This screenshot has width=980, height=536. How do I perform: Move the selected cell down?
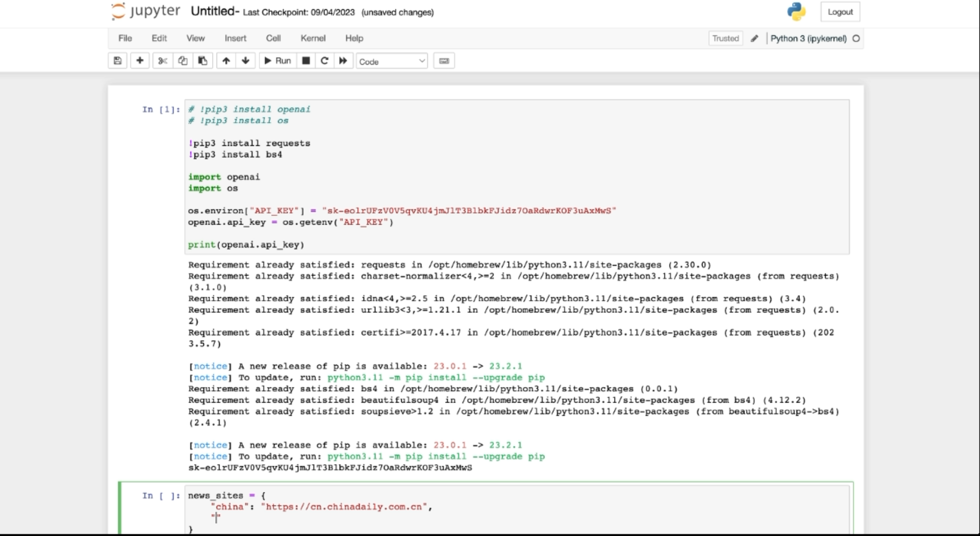[245, 61]
